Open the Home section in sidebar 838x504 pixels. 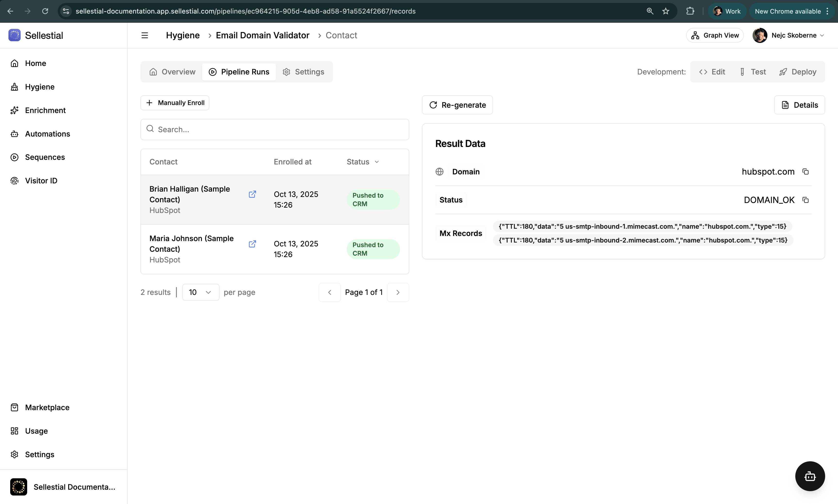pos(35,63)
